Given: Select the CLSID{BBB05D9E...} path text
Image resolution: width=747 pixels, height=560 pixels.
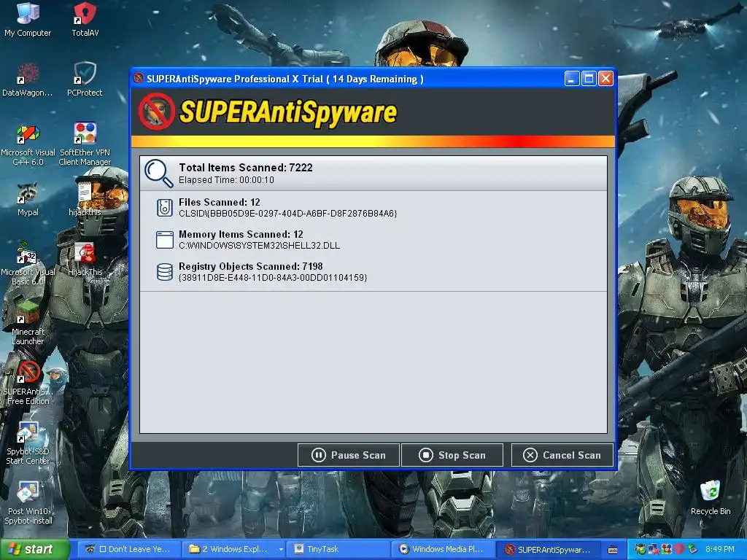Looking at the screenshot, I should pos(287,214).
